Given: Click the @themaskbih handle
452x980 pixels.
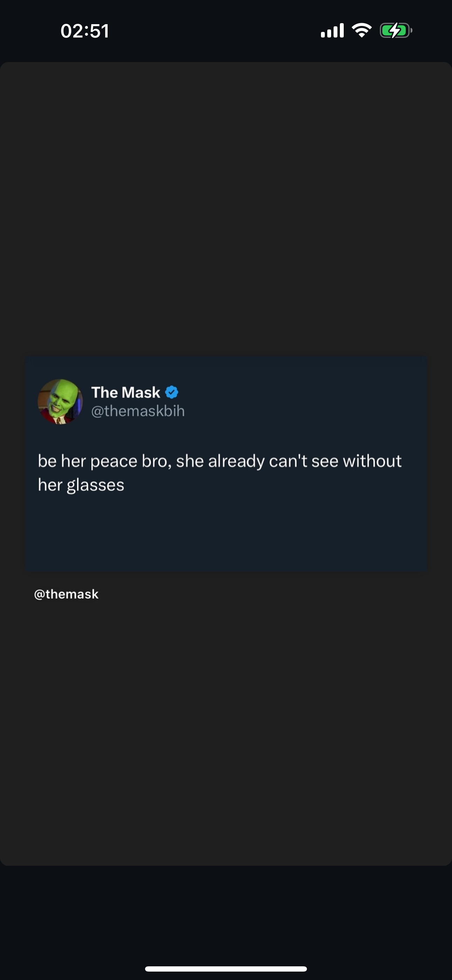Looking at the screenshot, I should coord(138,411).
